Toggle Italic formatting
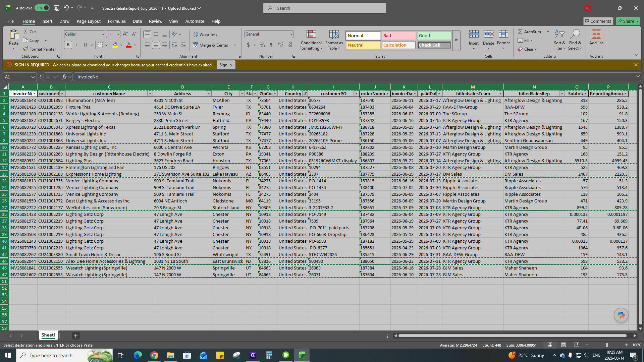This screenshot has width=644, height=362. pyautogui.click(x=77, y=45)
